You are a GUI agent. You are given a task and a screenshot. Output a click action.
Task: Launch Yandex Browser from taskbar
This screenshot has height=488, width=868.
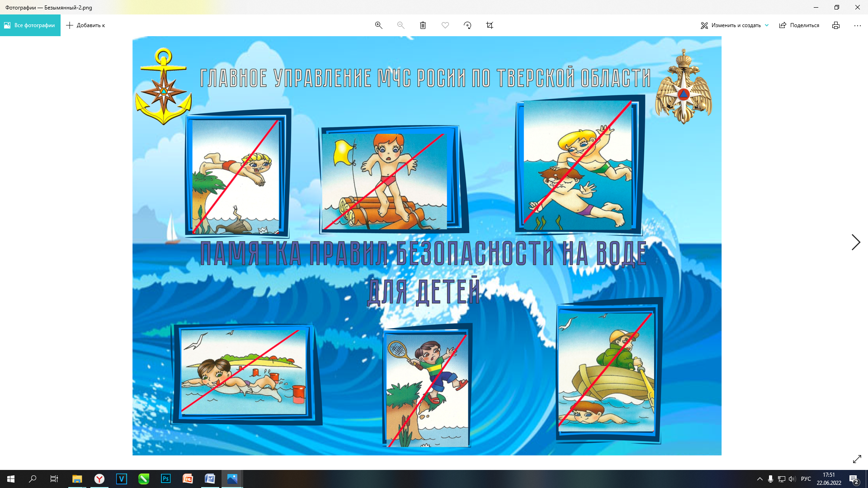[99, 479]
